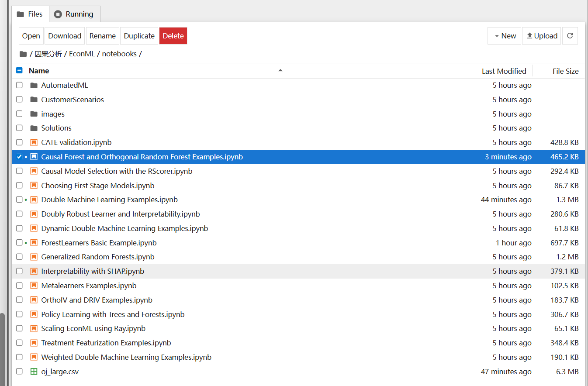The height and width of the screenshot is (386, 588).
Task: Click notebook icon for OrthoIV and DRIV Examples
Action: point(34,300)
